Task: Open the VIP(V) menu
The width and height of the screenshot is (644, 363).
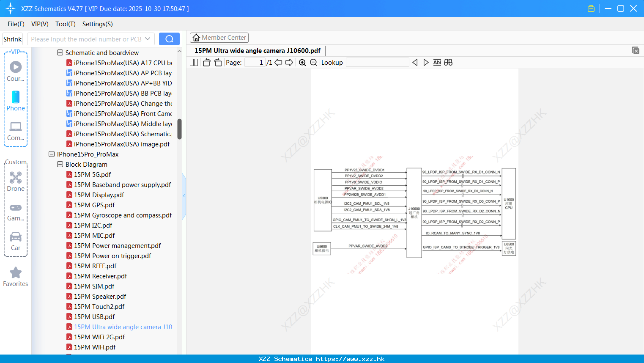Action: point(40,24)
